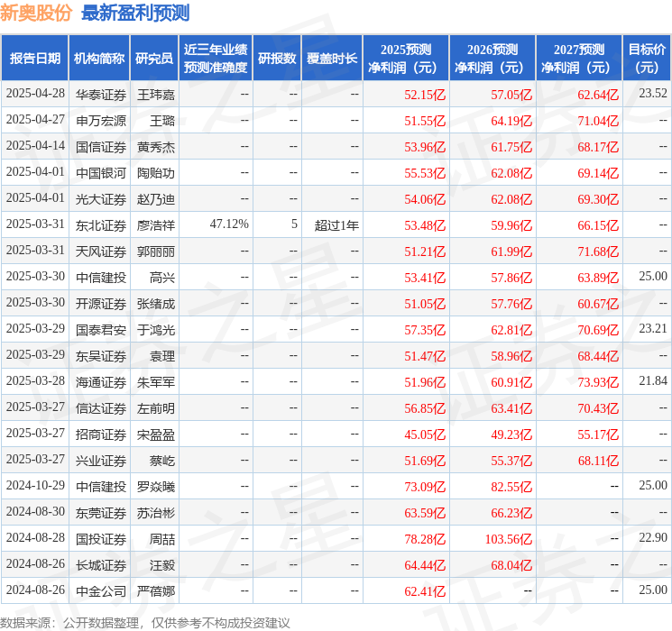Select the 信达证券 institution cell
Screen dimensions: 672x631
pyautogui.click(x=101, y=408)
